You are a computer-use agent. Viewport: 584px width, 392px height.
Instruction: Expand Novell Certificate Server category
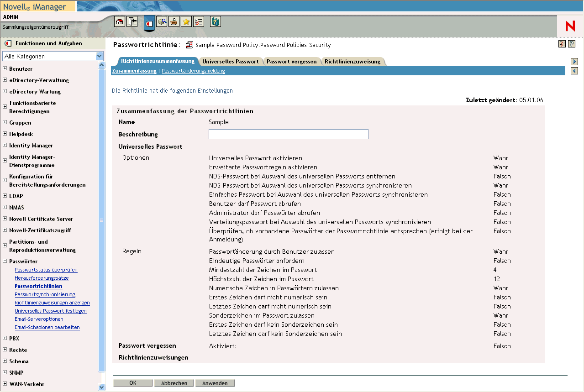tap(5, 219)
